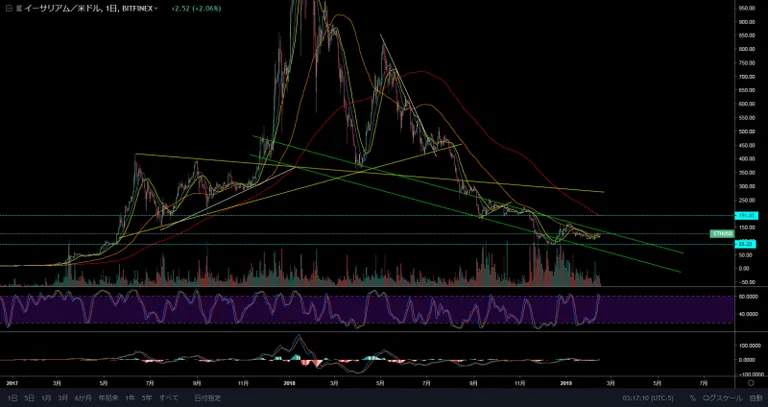Click the 88.20 price line label

click(x=746, y=244)
